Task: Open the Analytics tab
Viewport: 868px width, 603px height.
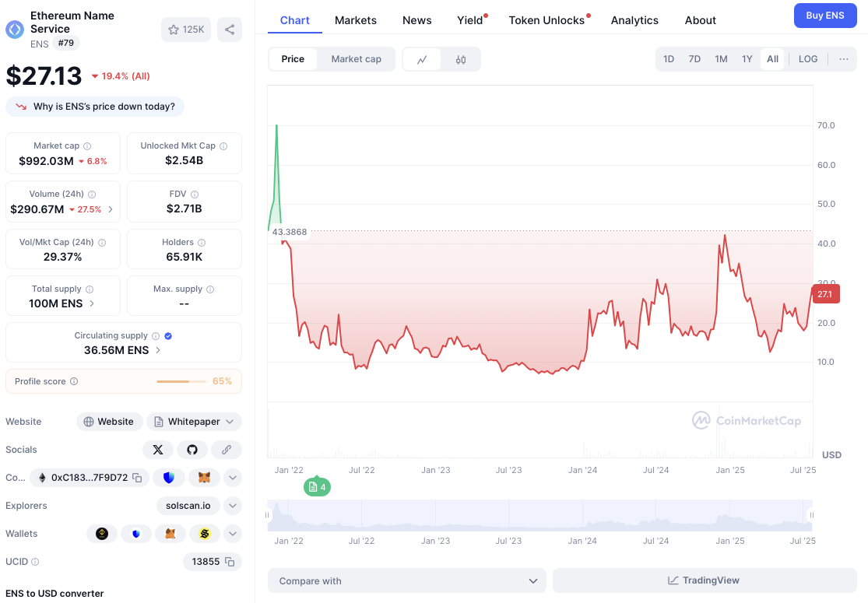Action: coord(634,20)
